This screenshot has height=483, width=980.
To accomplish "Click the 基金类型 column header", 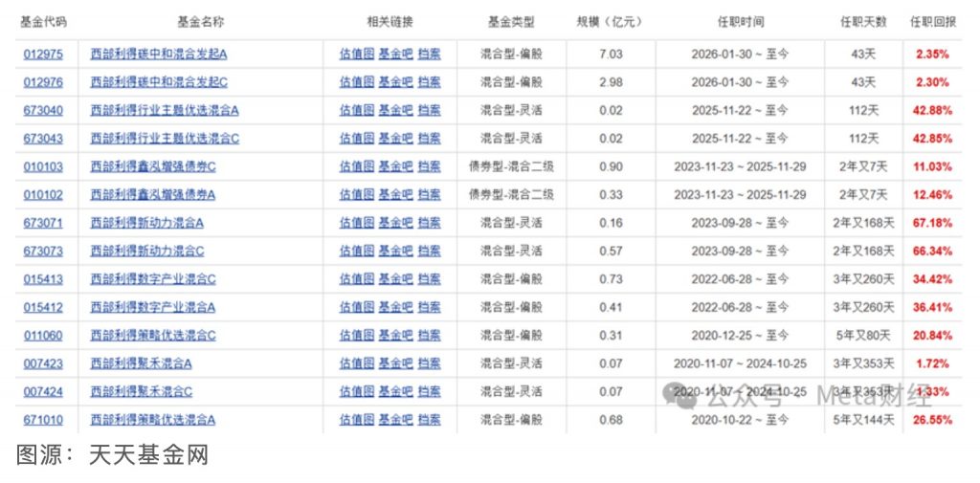I will pos(511,21).
